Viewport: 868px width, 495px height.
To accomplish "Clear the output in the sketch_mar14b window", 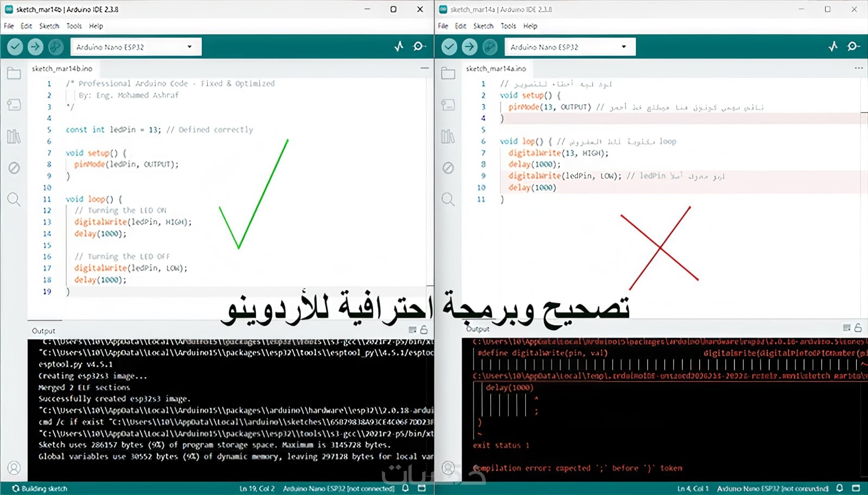I will pos(412,329).
